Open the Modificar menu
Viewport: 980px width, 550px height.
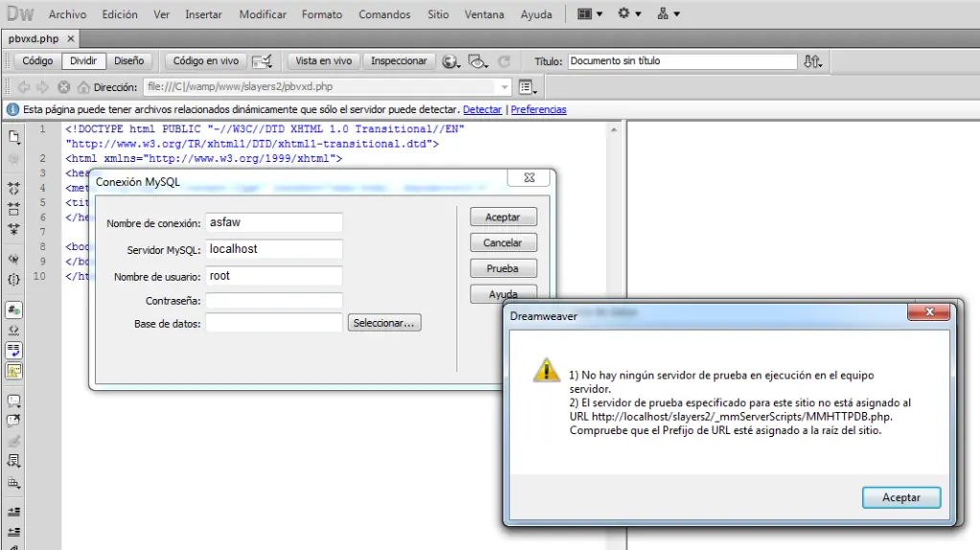[263, 13]
